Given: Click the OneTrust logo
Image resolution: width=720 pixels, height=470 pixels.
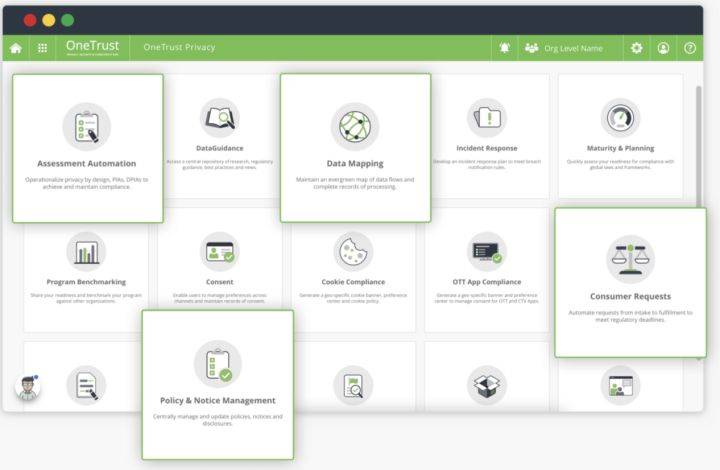Looking at the screenshot, I should 92,47.
